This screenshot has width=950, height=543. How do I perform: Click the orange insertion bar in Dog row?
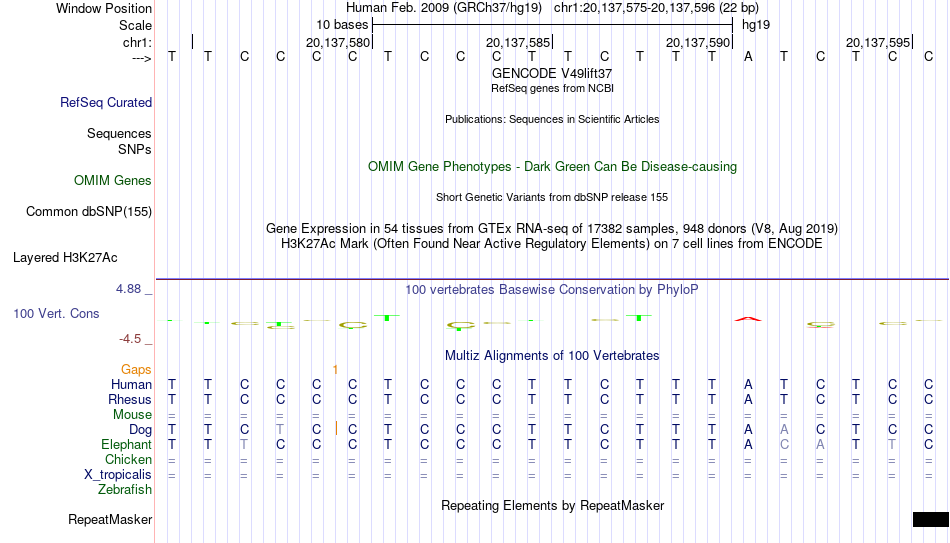tap(336, 429)
